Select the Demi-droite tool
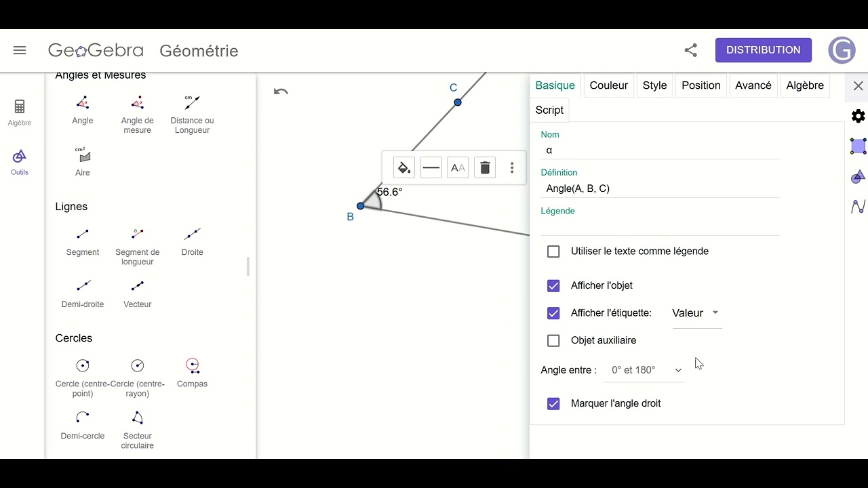This screenshot has height=488, width=868. (83, 293)
